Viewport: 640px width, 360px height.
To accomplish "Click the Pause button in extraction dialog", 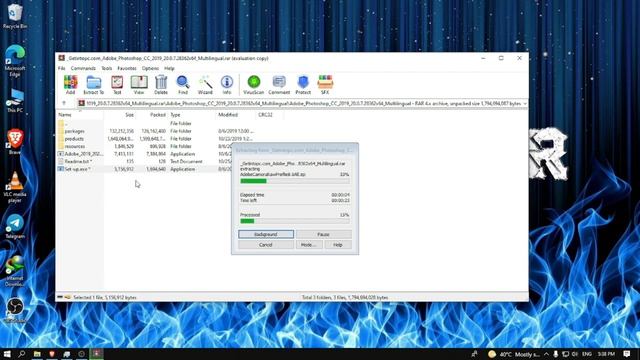I will 323,234.
